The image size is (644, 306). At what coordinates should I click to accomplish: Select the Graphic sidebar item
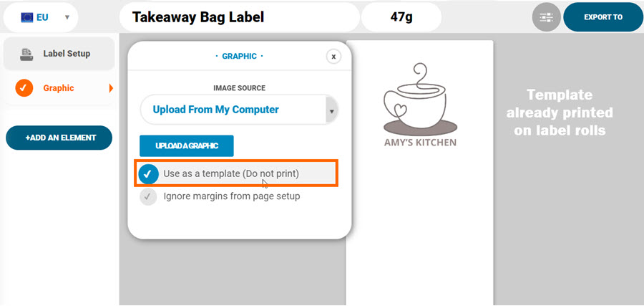point(59,88)
